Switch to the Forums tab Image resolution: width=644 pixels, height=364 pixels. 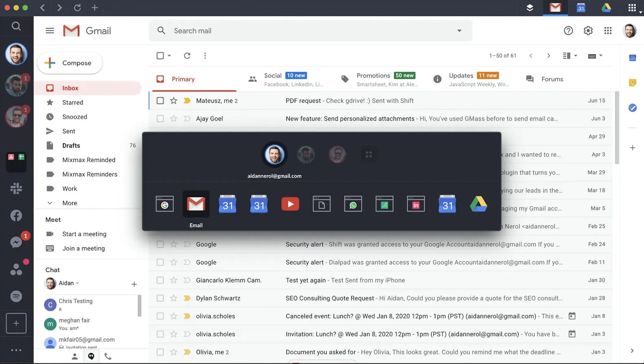point(545,79)
